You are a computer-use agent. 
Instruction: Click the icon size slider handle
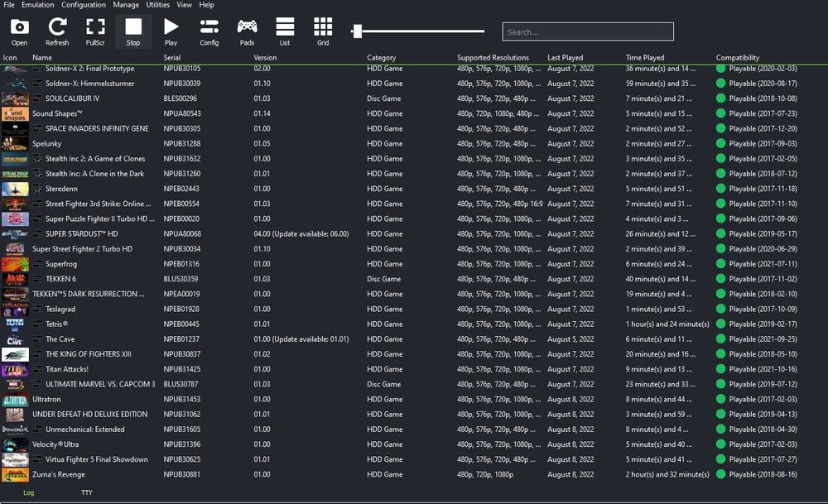click(358, 31)
